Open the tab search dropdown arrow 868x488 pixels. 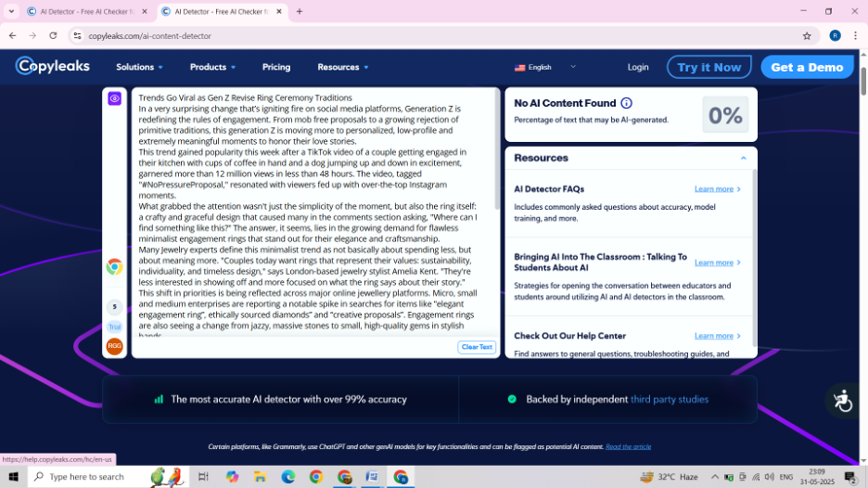pyautogui.click(x=11, y=12)
